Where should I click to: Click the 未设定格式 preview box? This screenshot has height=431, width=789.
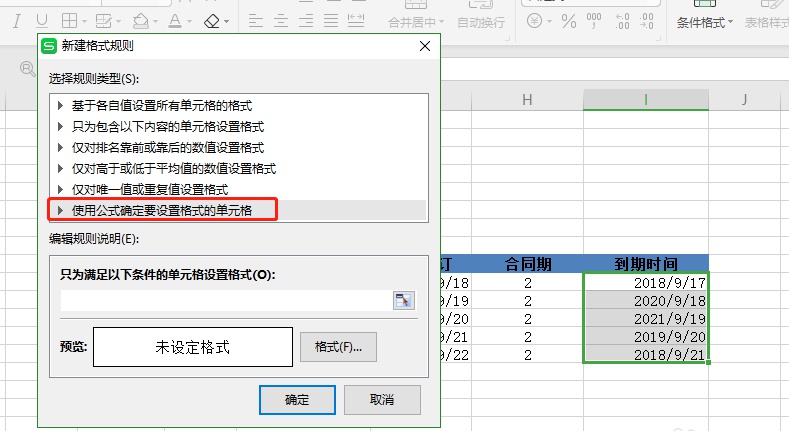point(193,347)
